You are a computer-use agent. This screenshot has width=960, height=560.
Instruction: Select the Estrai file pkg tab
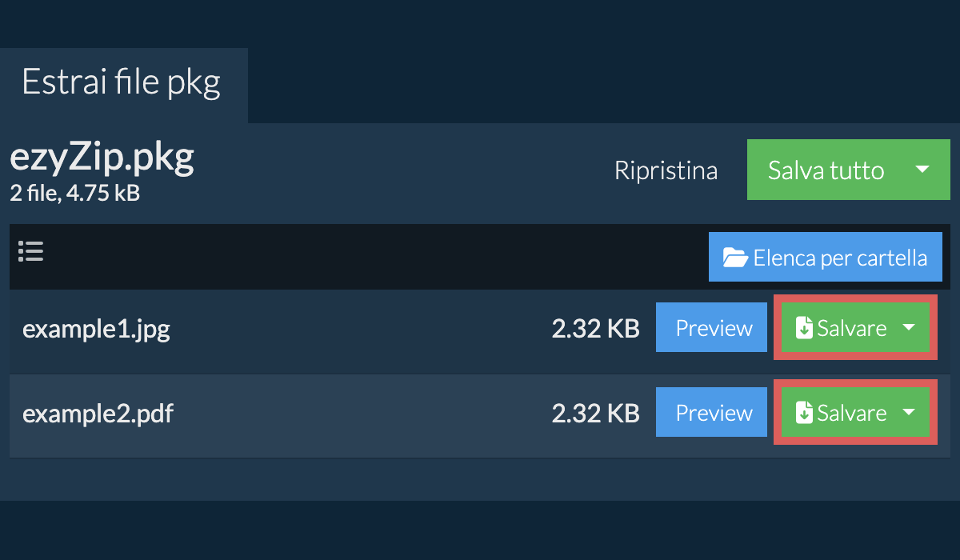point(122,82)
